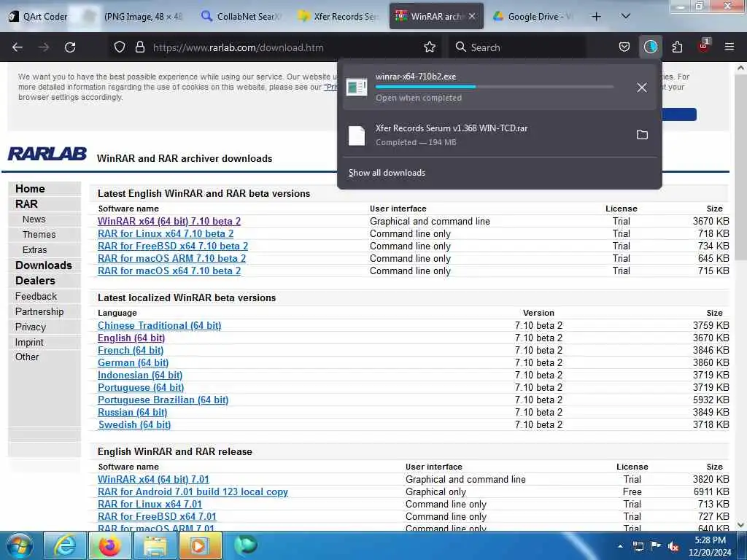This screenshot has width=747, height=560.
Task: Open a new browser tab
Action: [x=596, y=17]
